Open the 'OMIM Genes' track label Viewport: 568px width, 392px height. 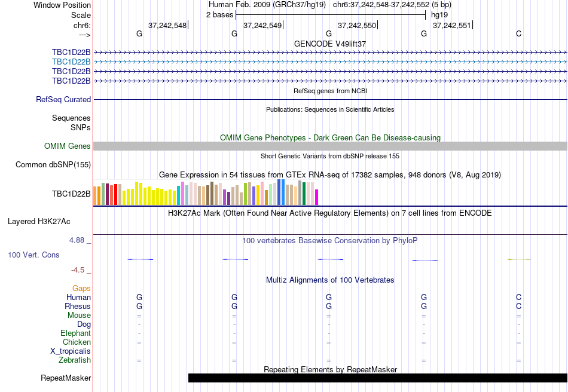[68, 146]
